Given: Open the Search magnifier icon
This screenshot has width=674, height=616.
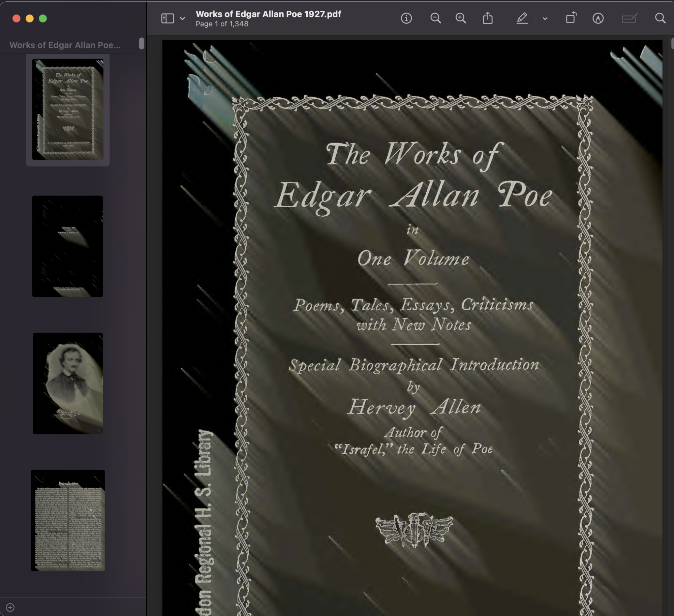Looking at the screenshot, I should tap(660, 18).
